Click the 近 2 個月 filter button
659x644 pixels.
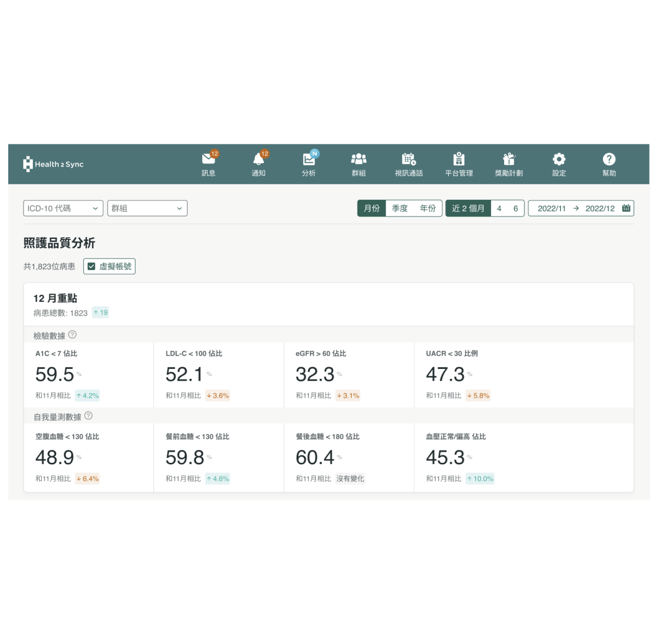pos(468,208)
